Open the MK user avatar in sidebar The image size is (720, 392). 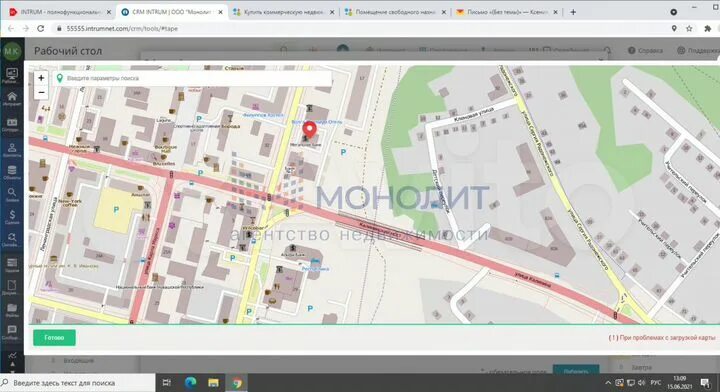pyautogui.click(x=11, y=51)
